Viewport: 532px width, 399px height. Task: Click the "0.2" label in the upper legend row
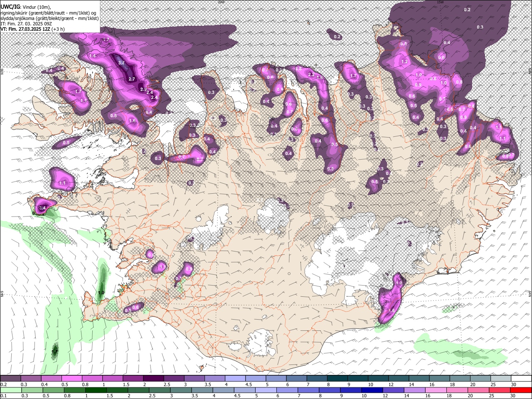point(3,384)
